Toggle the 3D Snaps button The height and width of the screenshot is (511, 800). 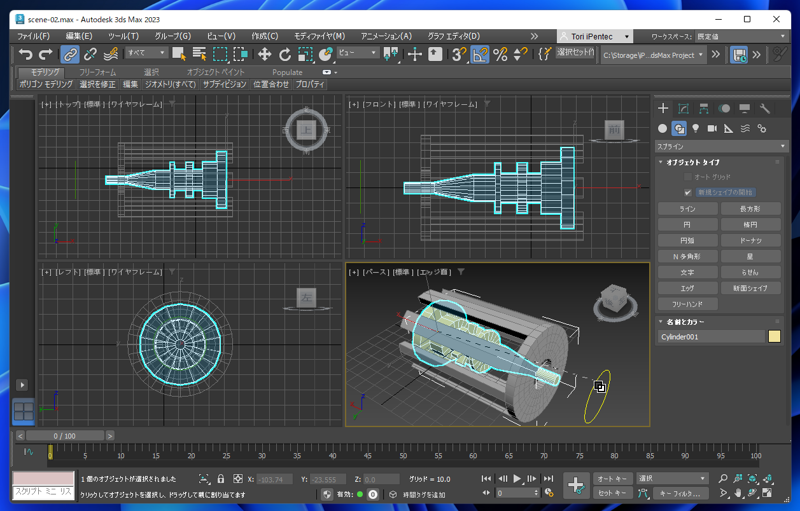pos(459,54)
